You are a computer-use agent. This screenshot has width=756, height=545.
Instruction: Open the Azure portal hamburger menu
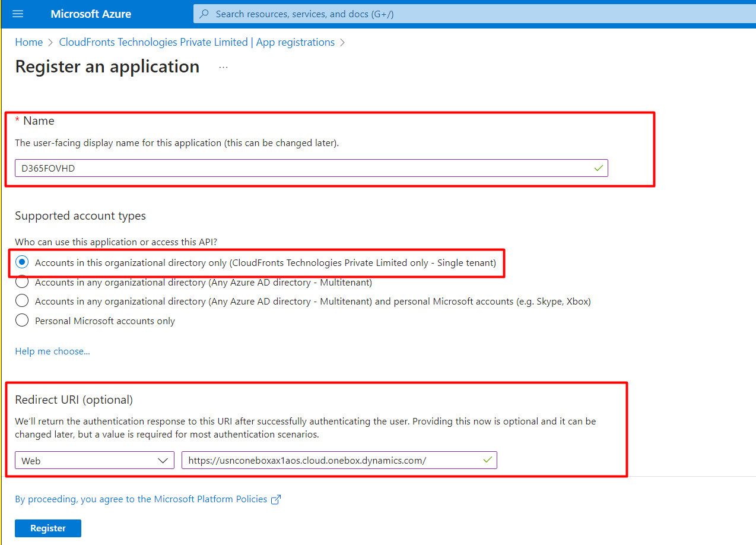coord(18,14)
